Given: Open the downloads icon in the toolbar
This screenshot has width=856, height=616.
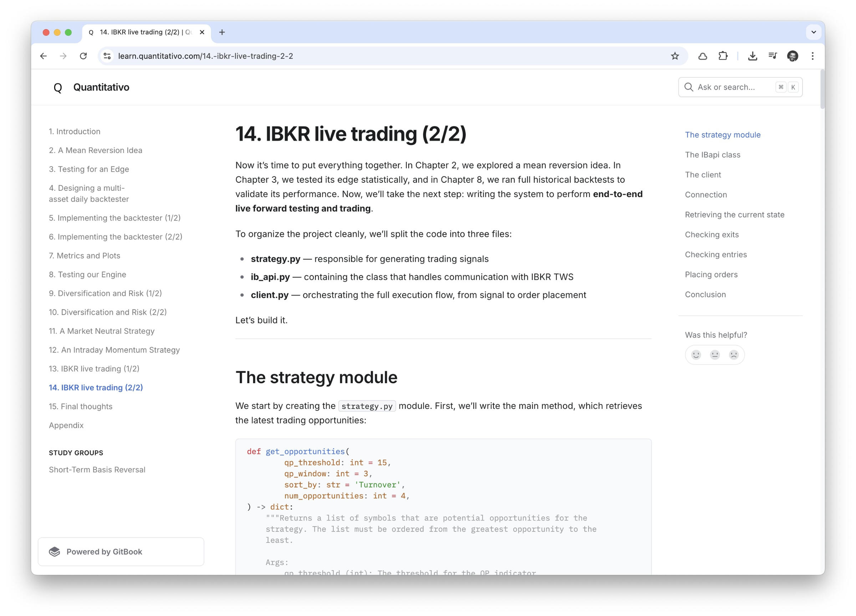Looking at the screenshot, I should (x=752, y=56).
